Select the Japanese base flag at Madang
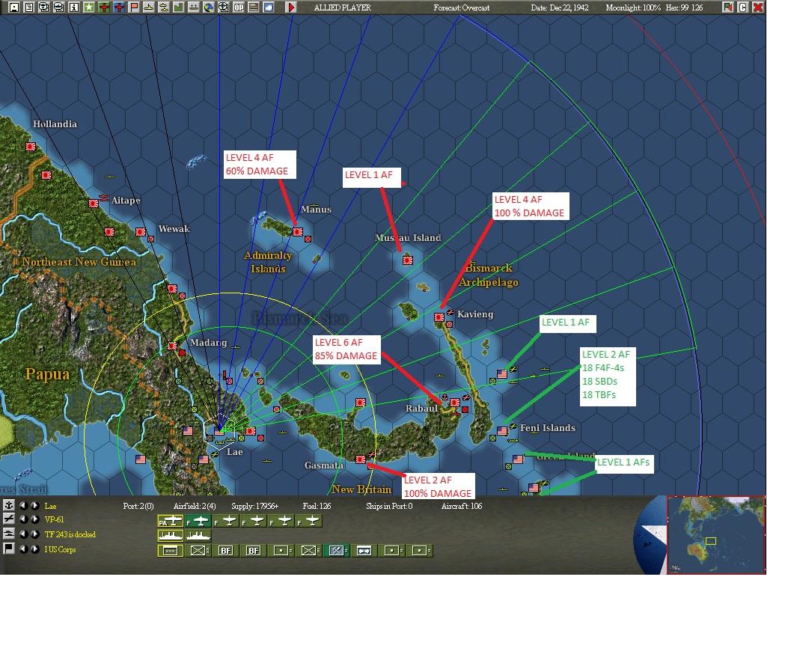794x672 pixels. point(172,346)
